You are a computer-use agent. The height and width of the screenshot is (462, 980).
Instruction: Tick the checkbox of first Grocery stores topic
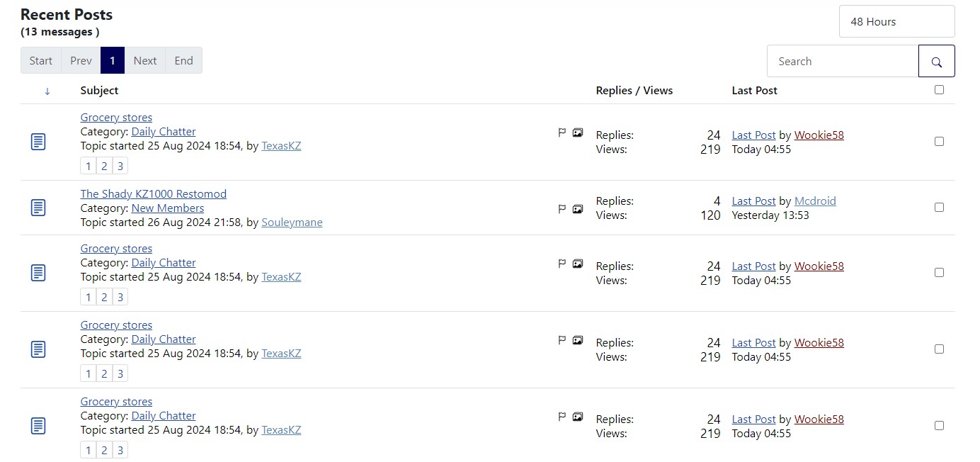pyautogui.click(x=939, y=142)
